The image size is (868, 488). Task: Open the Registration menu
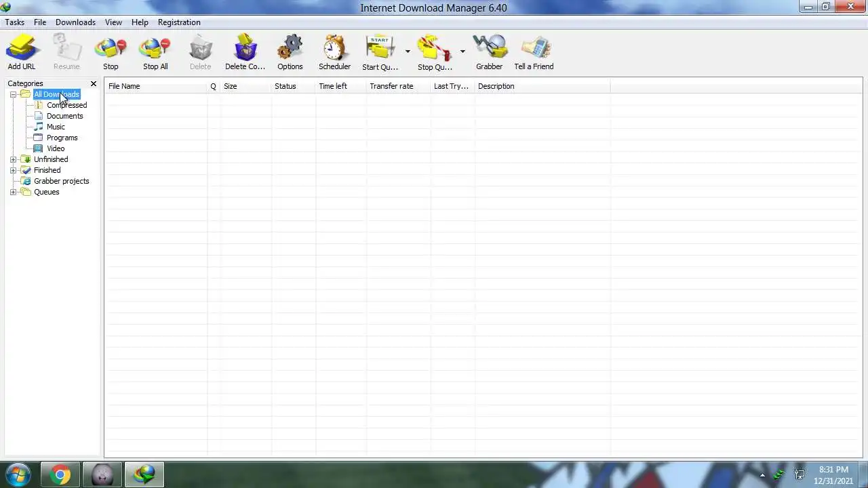tap(179, 22)
